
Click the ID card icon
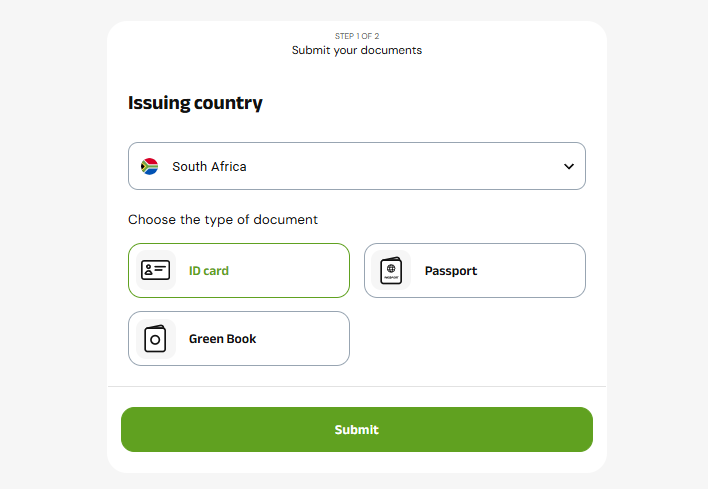(x=155, y=270)
